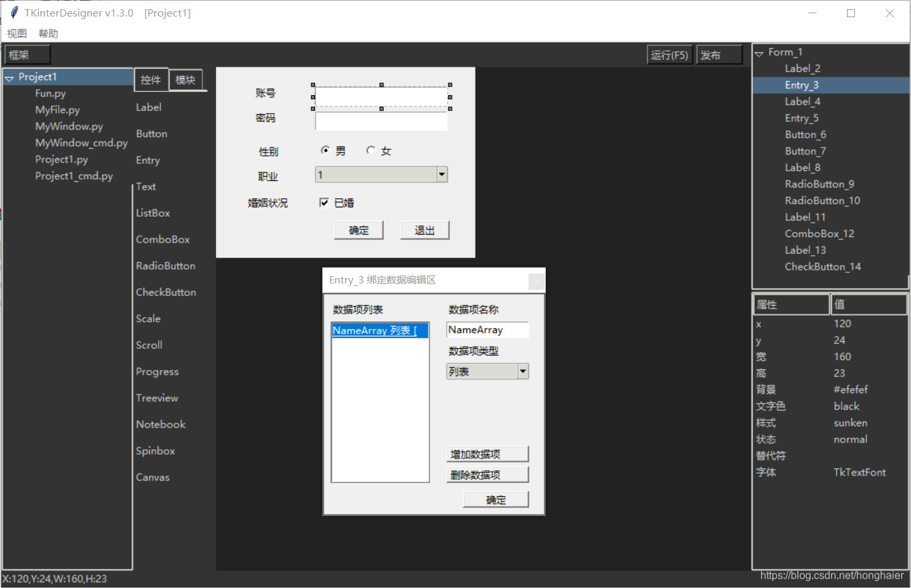The height and width of the screenshot is (588, 911).
Task: Select CheckButton_14 in widget tree
Action: [x=822, y=267]
